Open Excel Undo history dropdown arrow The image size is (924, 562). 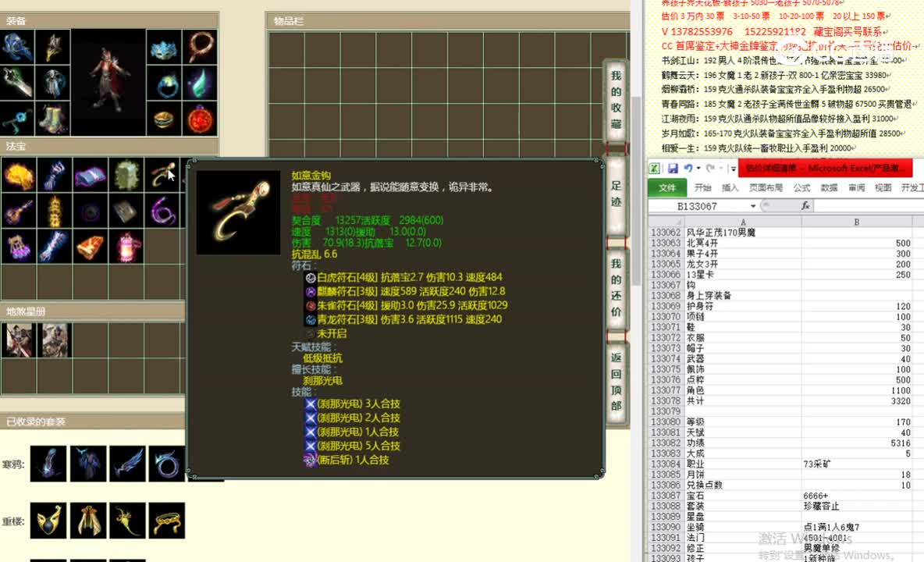(x=698, y=169)
